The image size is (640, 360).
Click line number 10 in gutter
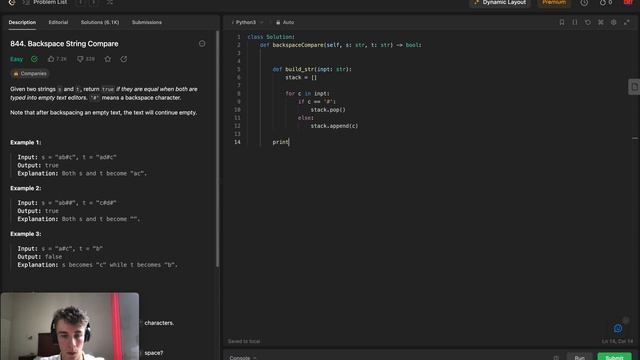point(237,110)
